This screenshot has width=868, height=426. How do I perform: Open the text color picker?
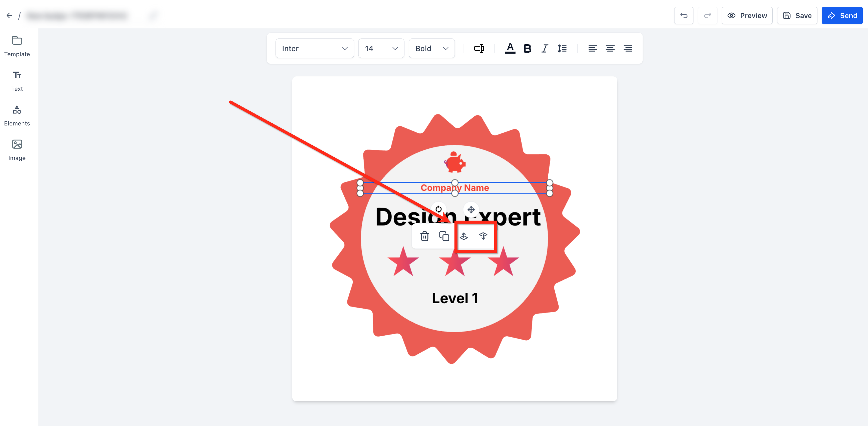pyautogui.click(x=510, y=48)
